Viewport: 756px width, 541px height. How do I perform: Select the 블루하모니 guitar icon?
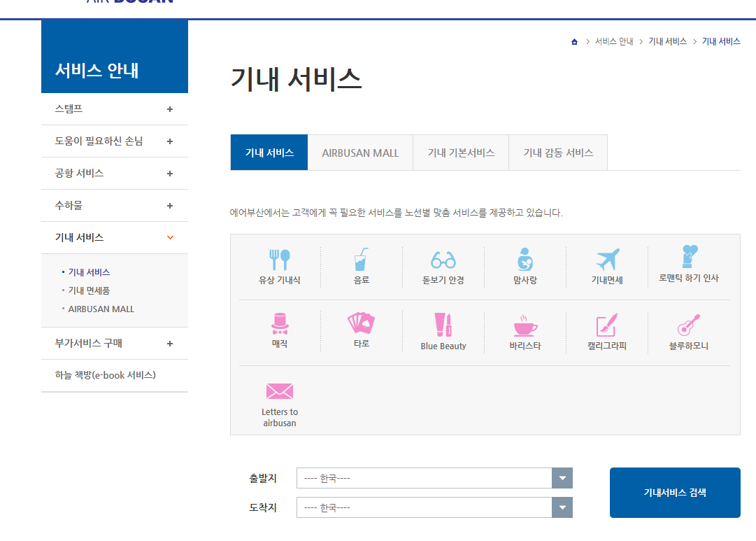[688, 325]
